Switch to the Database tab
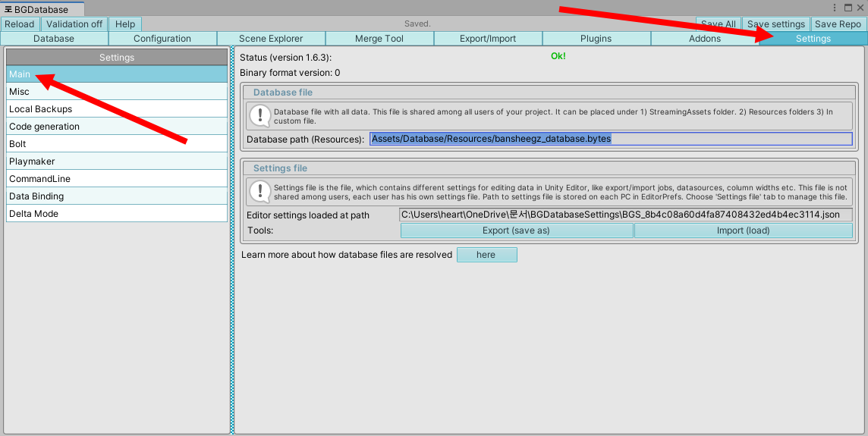Screen dimensions: 868x436 coord(54,38)
